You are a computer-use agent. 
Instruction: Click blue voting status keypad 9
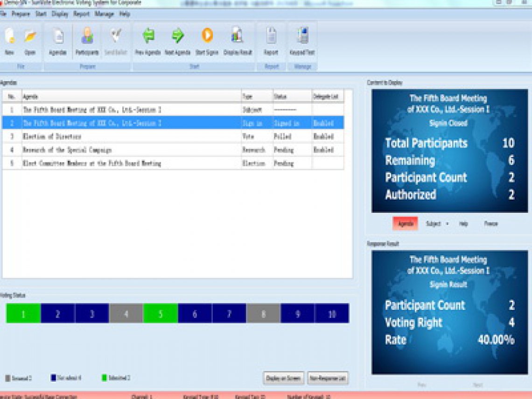tap(298, 313)
